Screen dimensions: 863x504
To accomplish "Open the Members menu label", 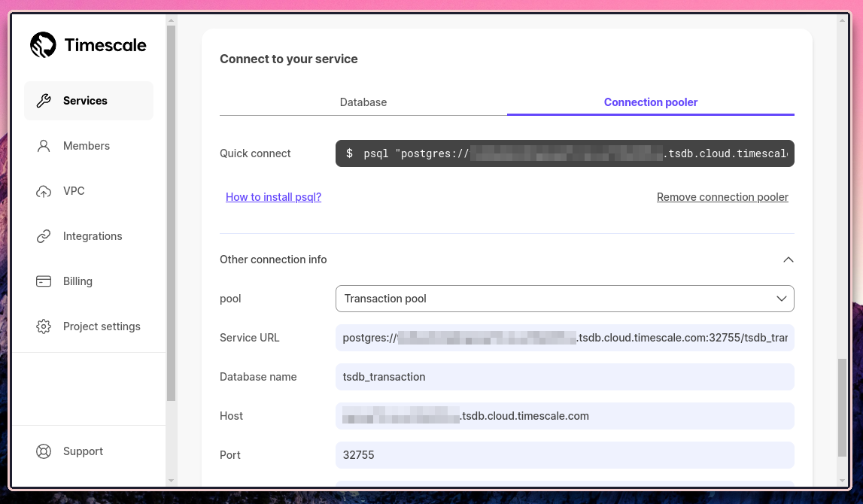I will (87, 146).
